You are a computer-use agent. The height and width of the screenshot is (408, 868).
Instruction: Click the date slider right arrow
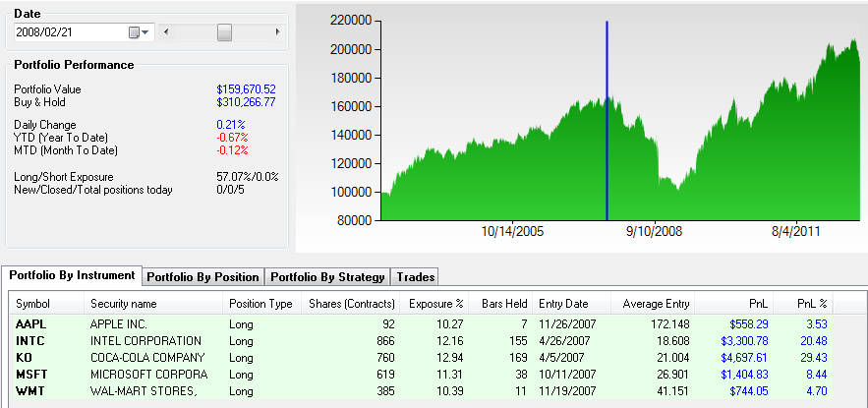284,32
